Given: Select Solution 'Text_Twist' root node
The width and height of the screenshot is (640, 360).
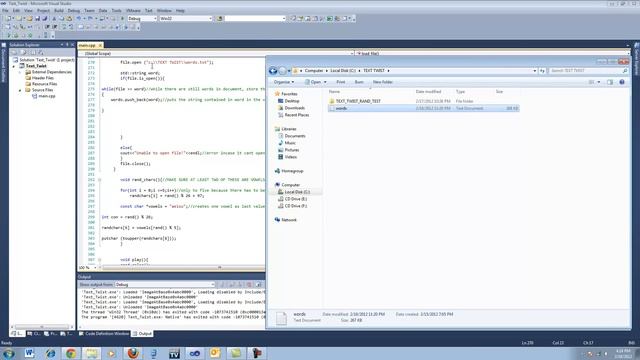Looking at the screenshot, I should 43,60.
